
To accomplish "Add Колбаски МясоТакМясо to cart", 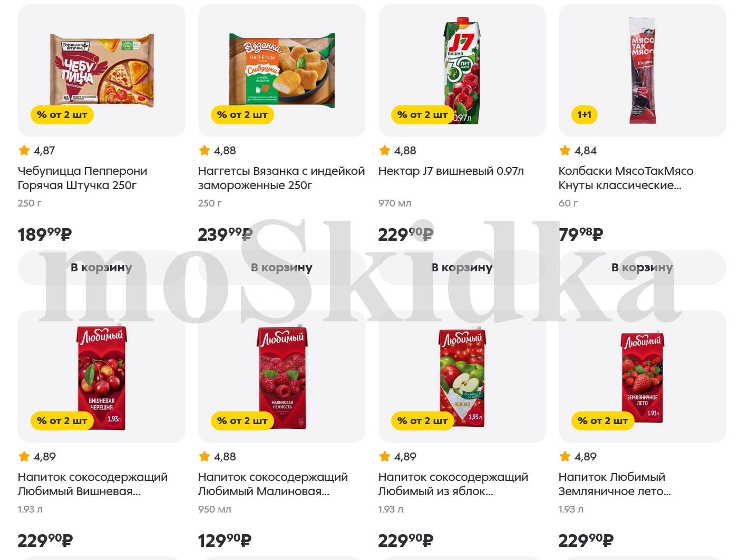I will pos(643,268).
